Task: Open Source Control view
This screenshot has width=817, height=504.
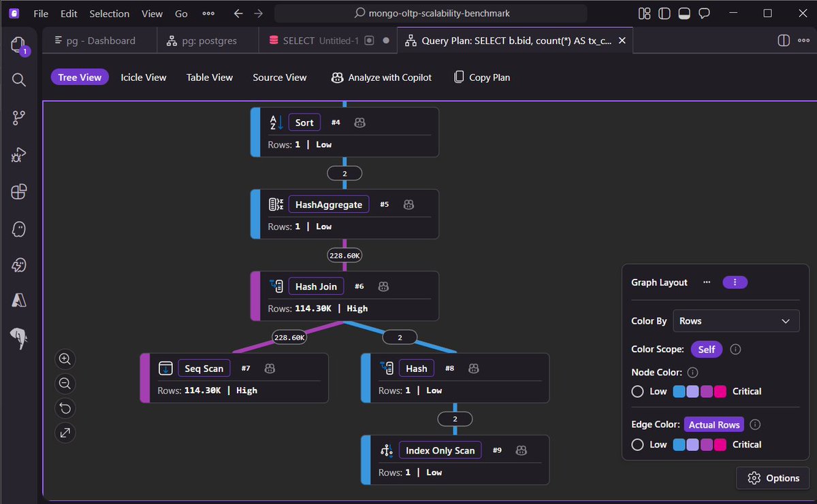Action: pyautogui.click(x=18, y=118)
